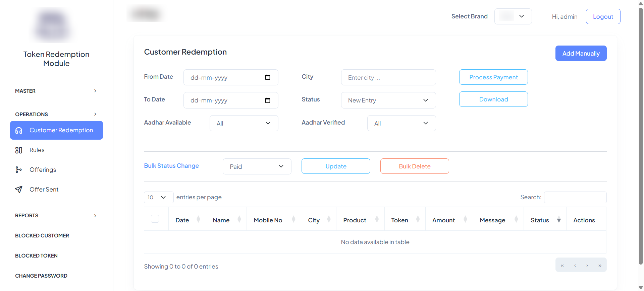Go to first page pagination arrow
The width and height of the screenshot is (644, 291).
pyautogui.click(x=562, y=265)
